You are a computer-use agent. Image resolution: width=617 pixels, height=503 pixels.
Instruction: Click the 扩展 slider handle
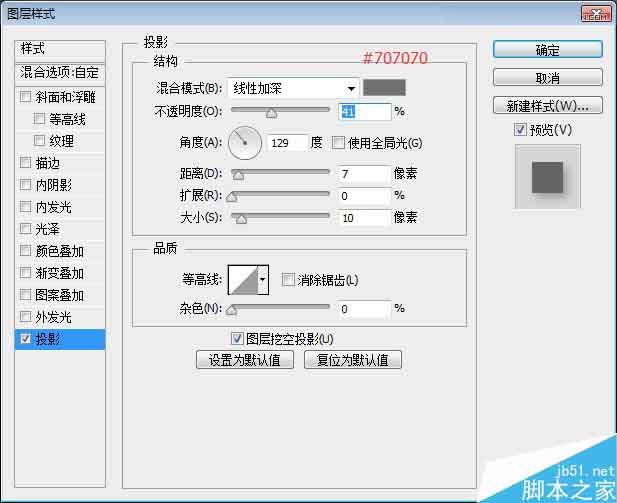click(x=232, y=197)
